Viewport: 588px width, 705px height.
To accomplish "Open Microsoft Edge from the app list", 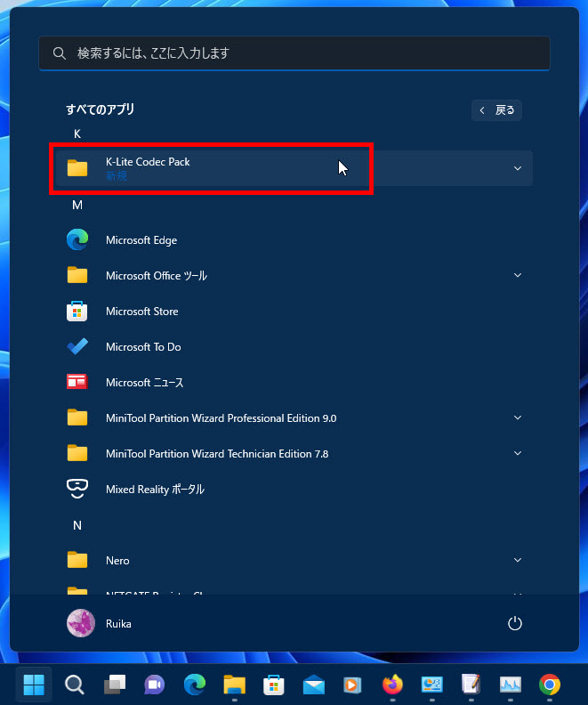I will click(x=141, y=240).
